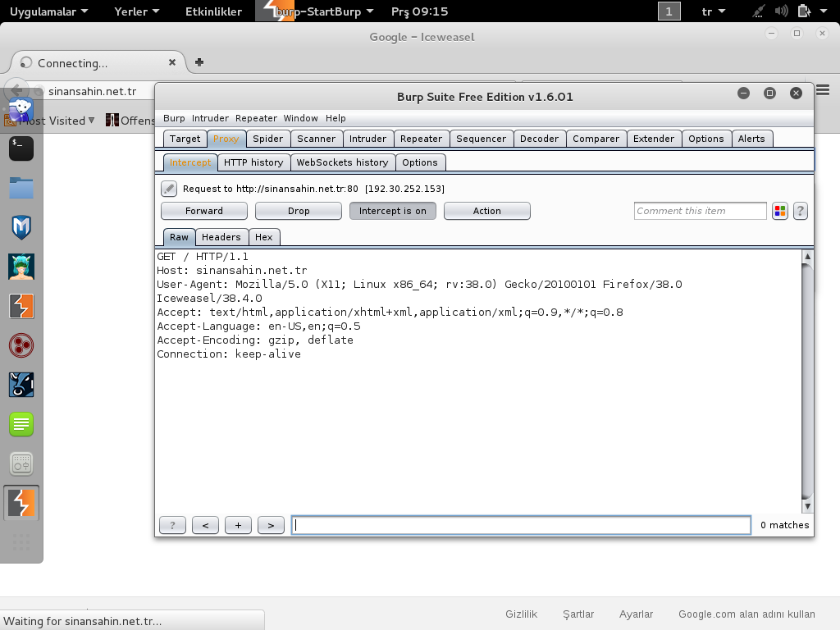The image size is (840, 630).
Task: Click the network status icon in top bar
Action: pyautogui.click(x=758, y=11)
